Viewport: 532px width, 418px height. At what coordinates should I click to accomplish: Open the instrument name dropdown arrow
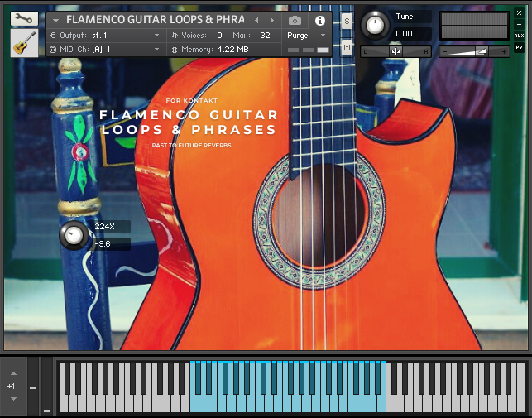click(56, 21)
